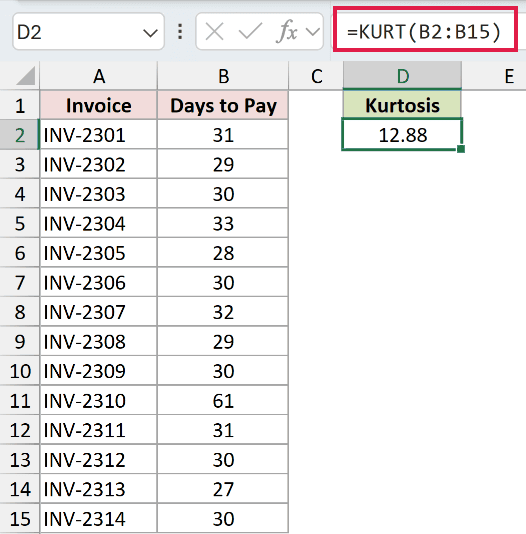Select cell INV-2312
Viewport: 526px width, 534px height.
[x=99, y=459]
